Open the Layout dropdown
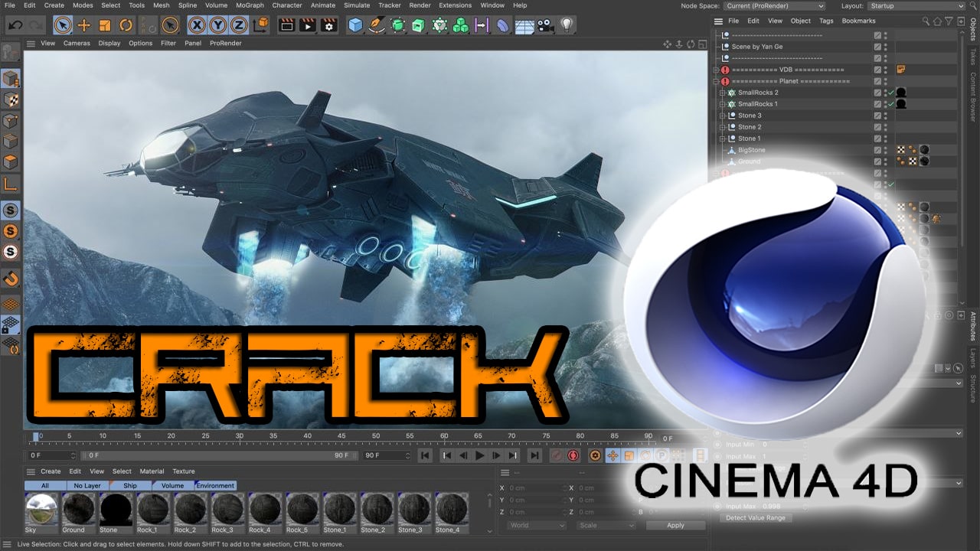This screenshot has height=551, width=980. [915, 5]
